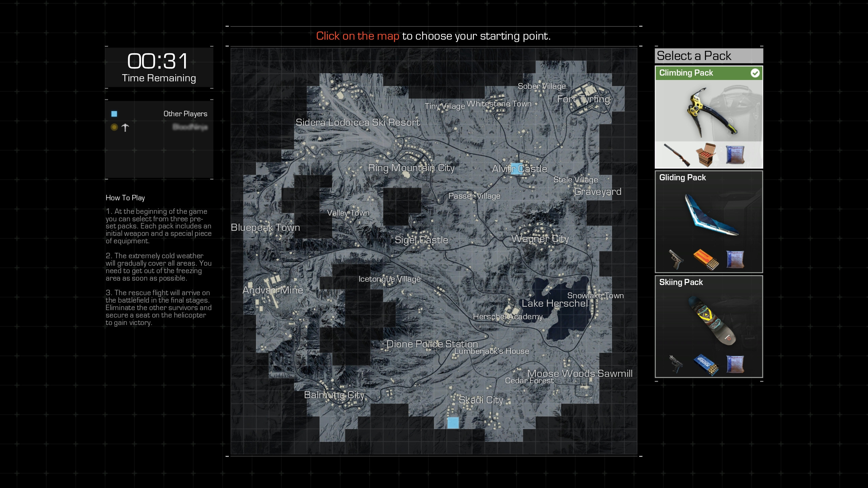This screenshot has height=488, width=868.
Task: Click the orange ammo box in Gliding Pack
Action: pyautogui.click(x=706, y=259)
